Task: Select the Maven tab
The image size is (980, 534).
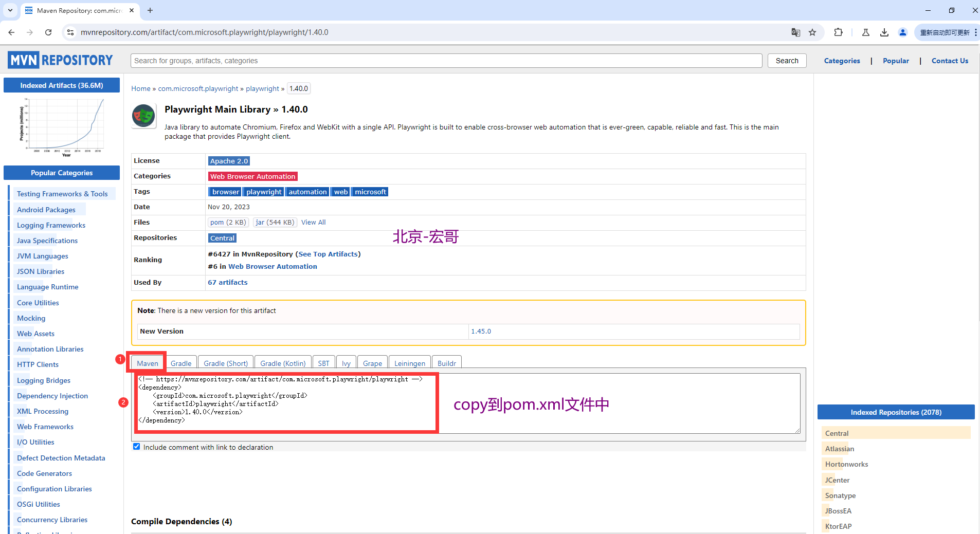Action: pyautogui.click(x=148, y=363)
